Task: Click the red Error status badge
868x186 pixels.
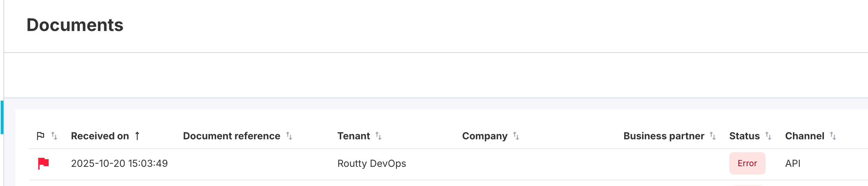Action: pos(747,163)
